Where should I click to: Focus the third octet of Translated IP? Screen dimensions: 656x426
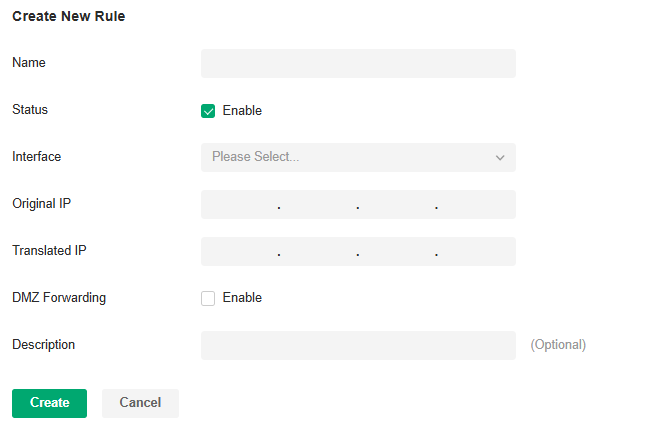point(397,252)
